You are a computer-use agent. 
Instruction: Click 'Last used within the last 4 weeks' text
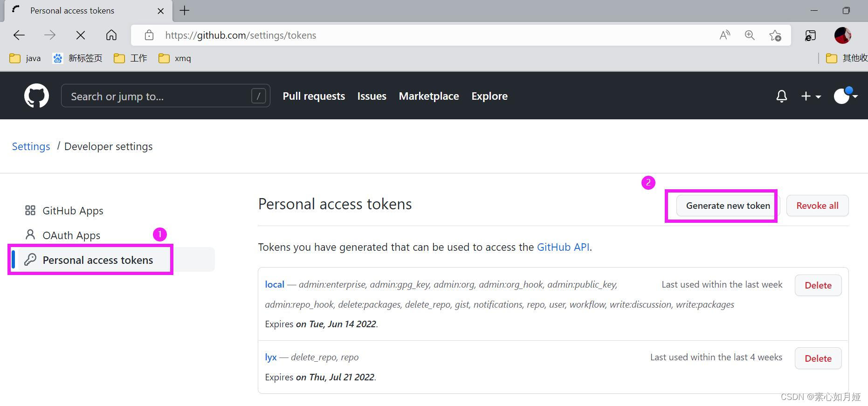[716, 357]
